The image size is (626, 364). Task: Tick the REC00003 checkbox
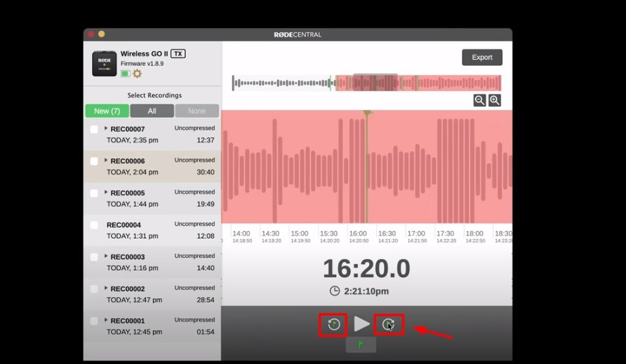click(94, 257)
